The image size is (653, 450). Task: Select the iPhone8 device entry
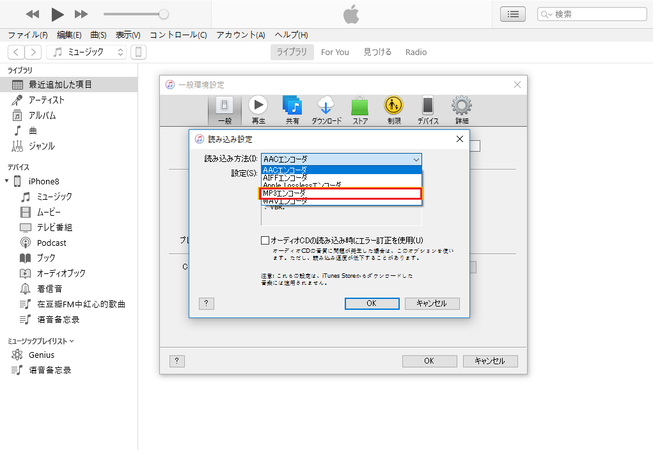tap(43, 181)
